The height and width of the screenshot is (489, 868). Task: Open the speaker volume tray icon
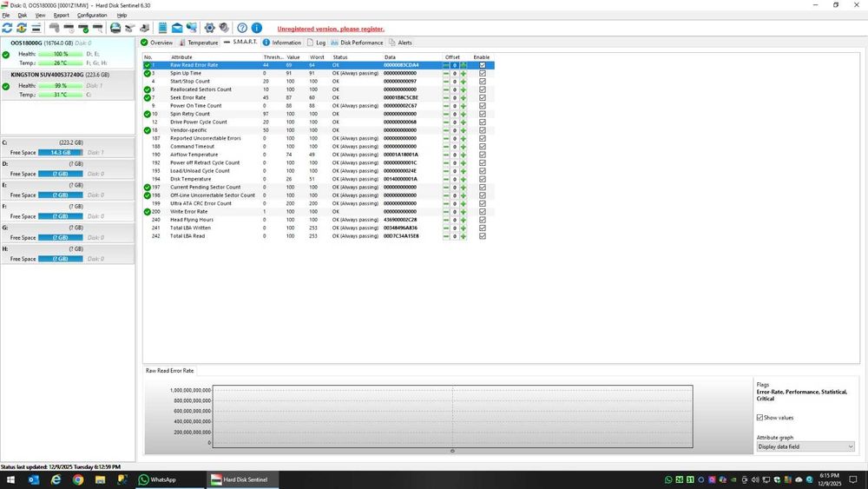pyautogui.click(x=755, y=479)
